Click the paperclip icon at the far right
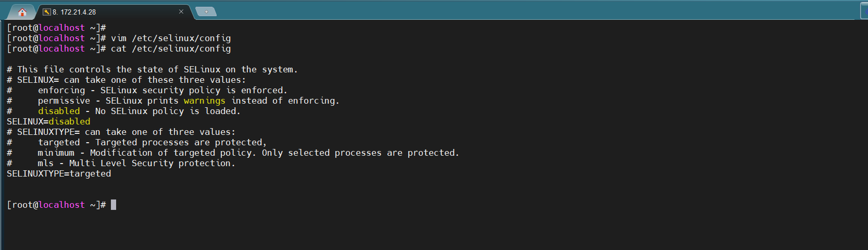Image resolution: width=868 pixels, height=250 pixels. (x=864, y=10)
